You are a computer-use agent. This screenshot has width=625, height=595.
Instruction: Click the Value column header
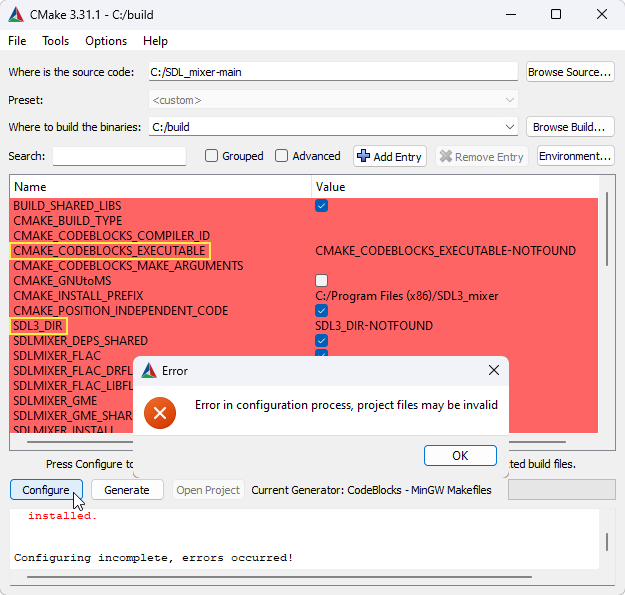[x=454, y=187]
